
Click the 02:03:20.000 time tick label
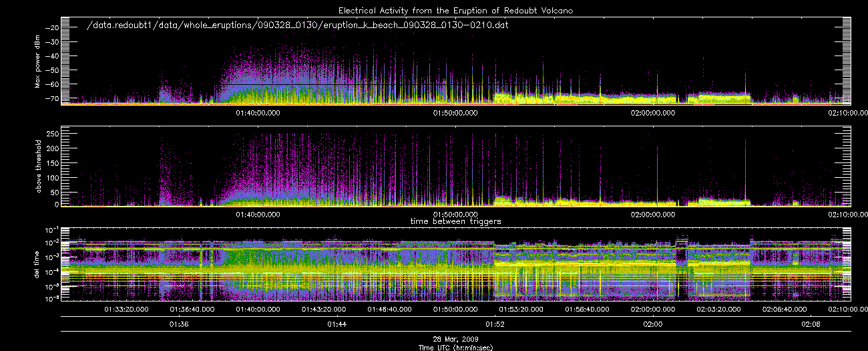[x=719, y=310]
